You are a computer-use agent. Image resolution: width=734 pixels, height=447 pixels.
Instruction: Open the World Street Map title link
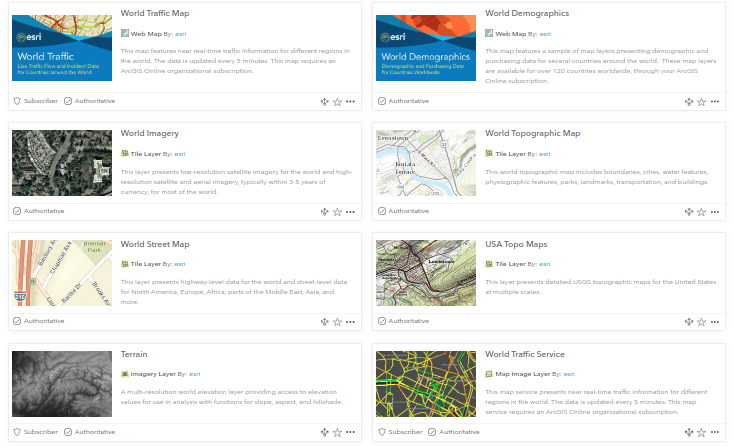click(x=154, y=244)
